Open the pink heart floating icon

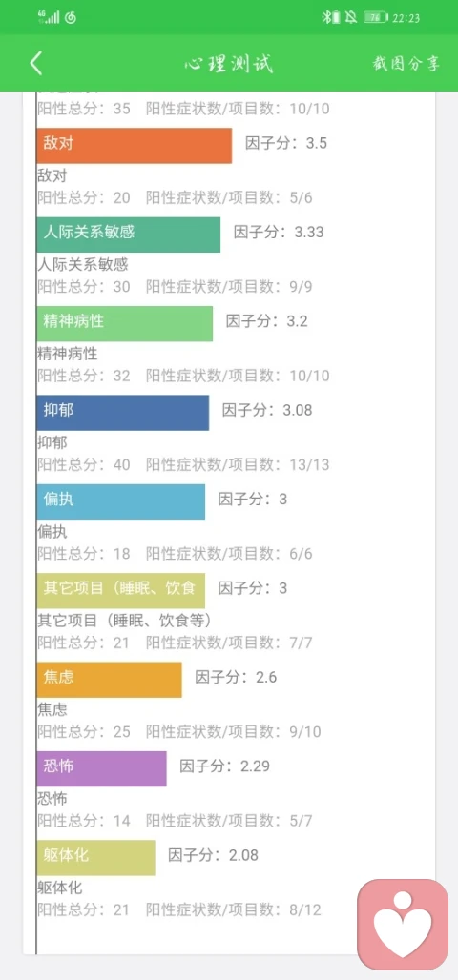[x=403, y=925]
